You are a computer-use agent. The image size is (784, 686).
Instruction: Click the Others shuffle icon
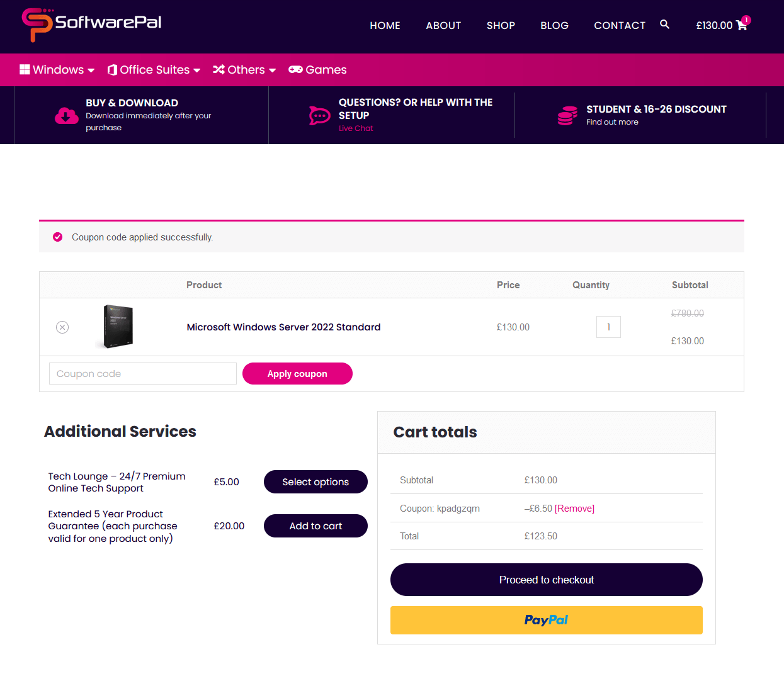point(219,70)
